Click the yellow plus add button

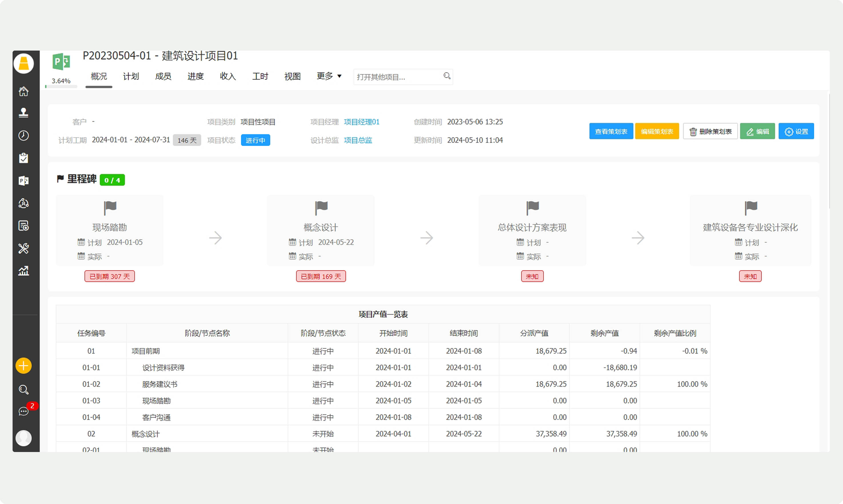click(x=23, y=366)
